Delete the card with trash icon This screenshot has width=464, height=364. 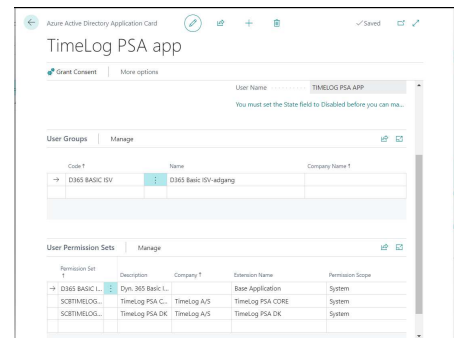pos(277,23)
